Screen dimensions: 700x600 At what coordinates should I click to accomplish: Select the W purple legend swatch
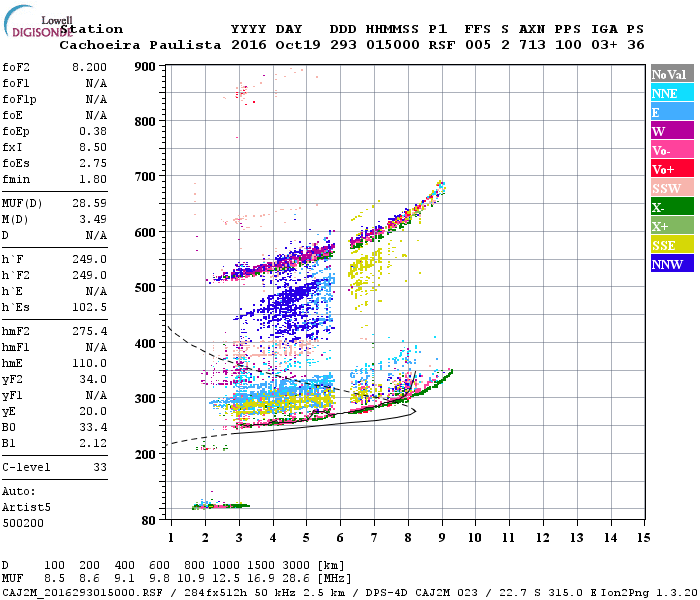click(x=672, y=131)
